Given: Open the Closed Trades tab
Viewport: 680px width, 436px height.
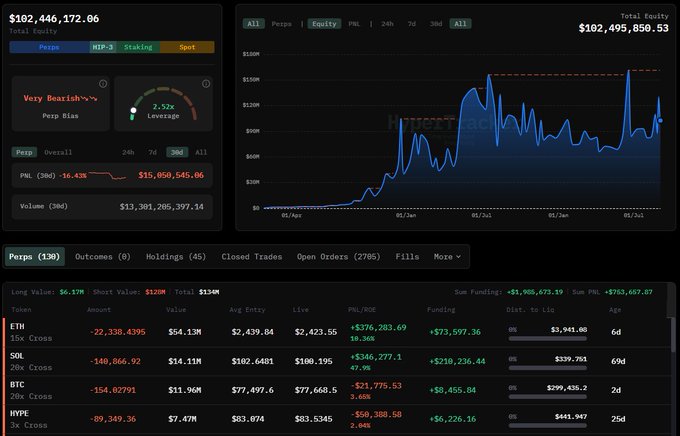Looking at the screenshot, I should 252,256.
